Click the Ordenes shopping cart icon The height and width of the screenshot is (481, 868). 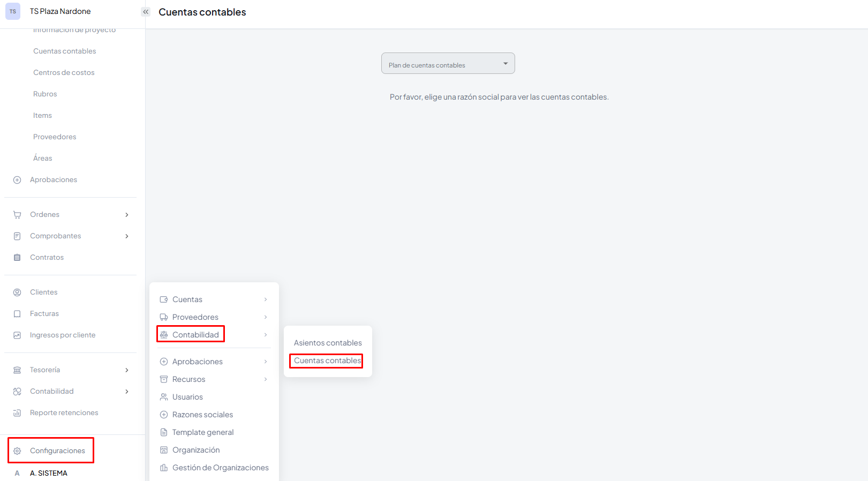17,215
